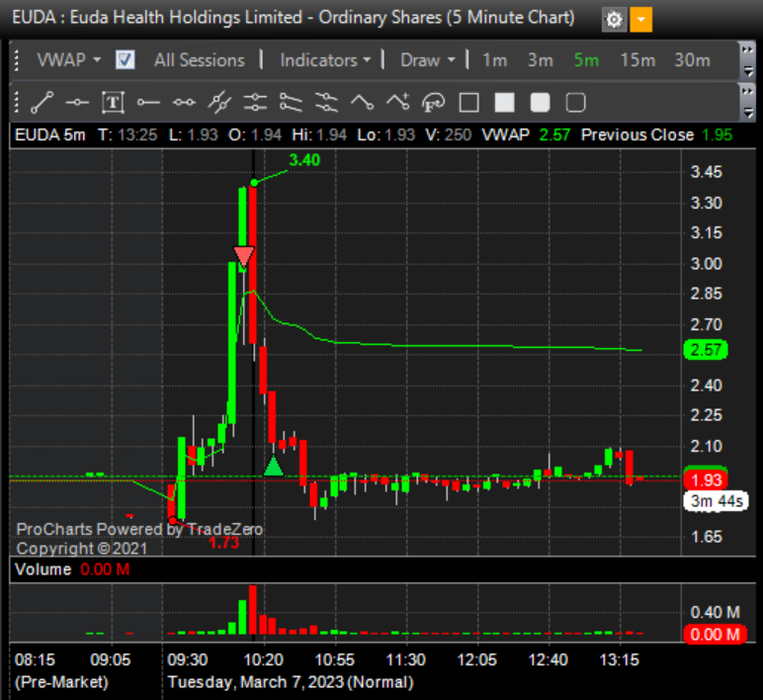Image resolution: width=763 pixels, height=700 pixels.
Task: Click the 0.40 M volume axis label
Action: click(715, 612)
